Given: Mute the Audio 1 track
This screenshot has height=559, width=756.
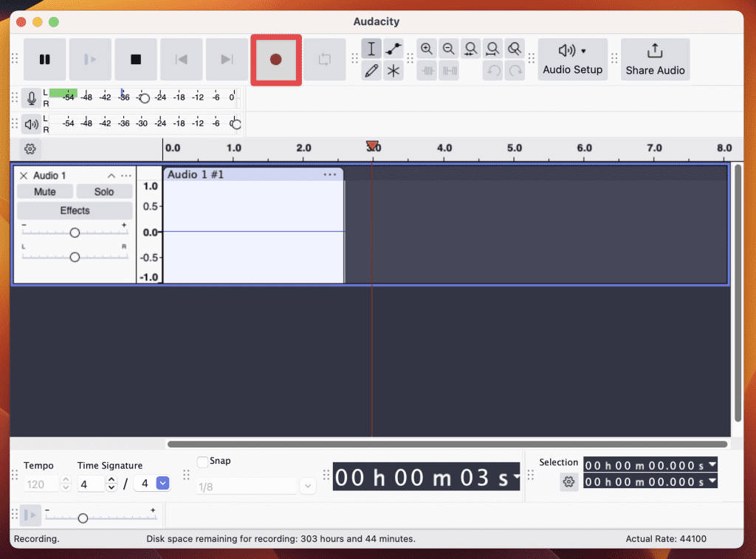Looking at the screenshot, I should tap(45, 192).
